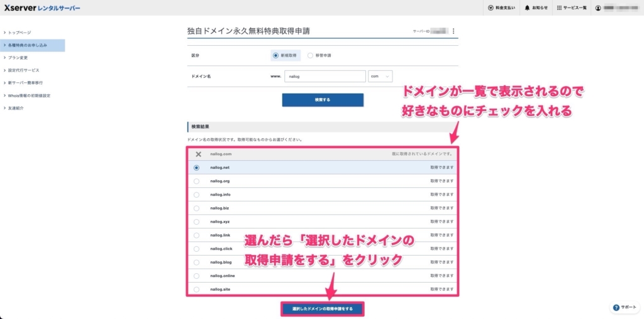The image size is (644, 319).
Task: Go to 友達紹介 in the sidebar
Action: (x=17, y=108)
